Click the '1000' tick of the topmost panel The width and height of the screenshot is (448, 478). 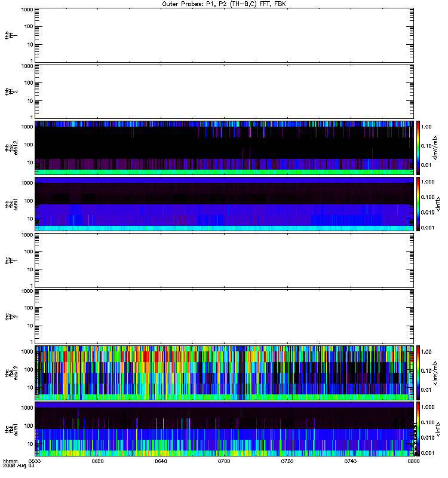tap(27, 10)
